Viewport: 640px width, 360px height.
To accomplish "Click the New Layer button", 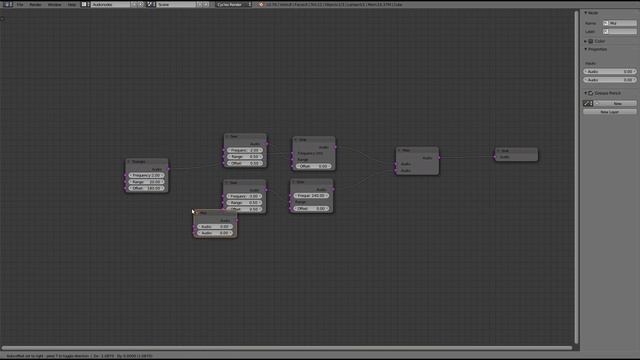I will click(610, 112).
